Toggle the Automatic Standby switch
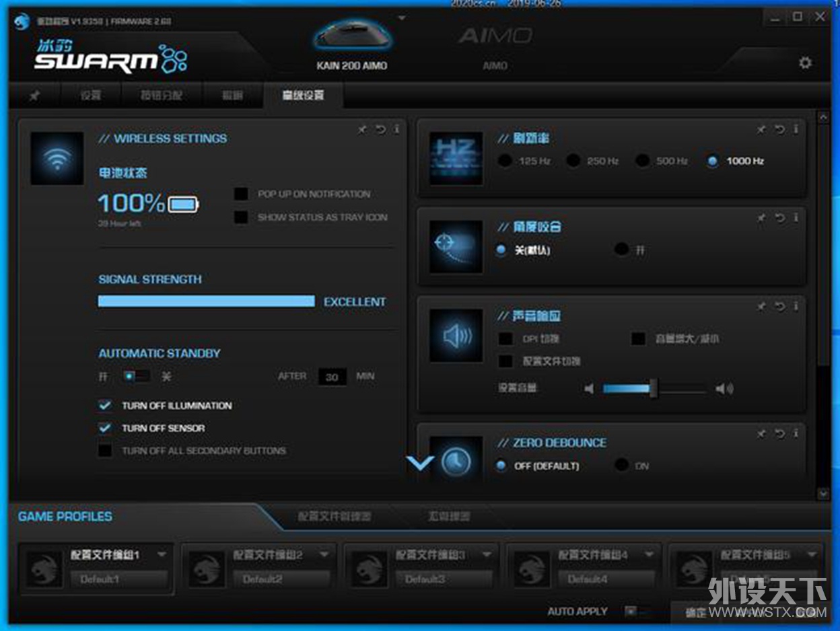The height and width of the screenshot is (631, 840). [136, 376]
